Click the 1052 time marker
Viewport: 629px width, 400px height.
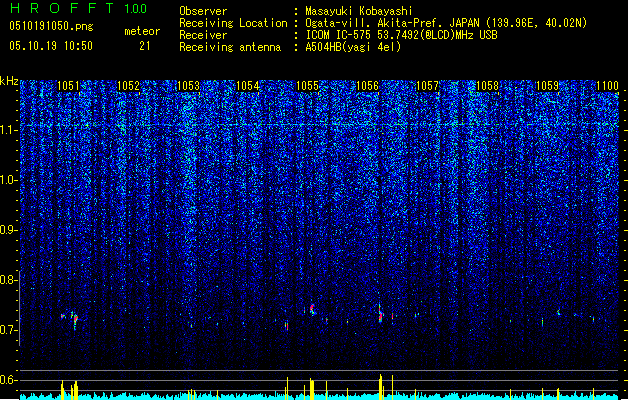128,86
